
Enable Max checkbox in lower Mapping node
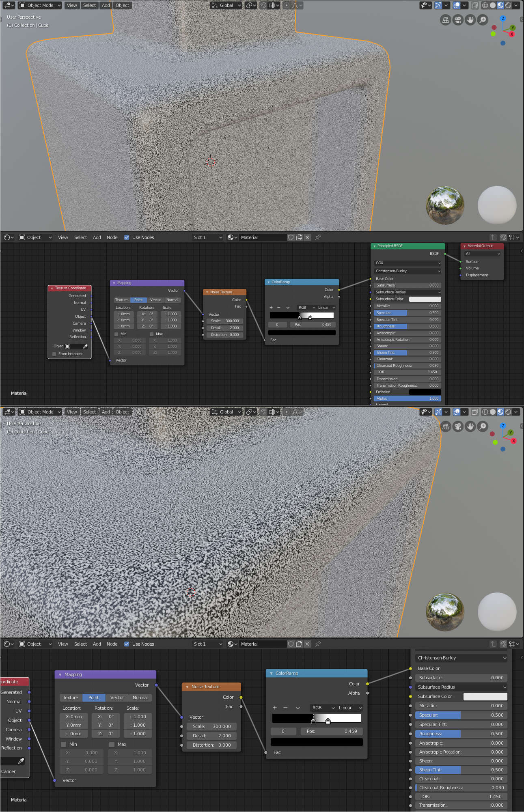(x=112, y=744)
